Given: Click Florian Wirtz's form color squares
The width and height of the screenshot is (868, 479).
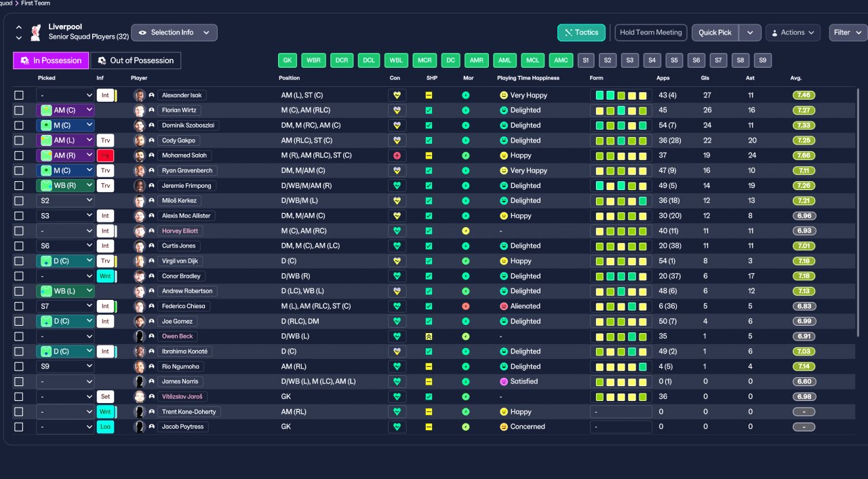Looking at the screenshot, I should click(x=621, y=111).
